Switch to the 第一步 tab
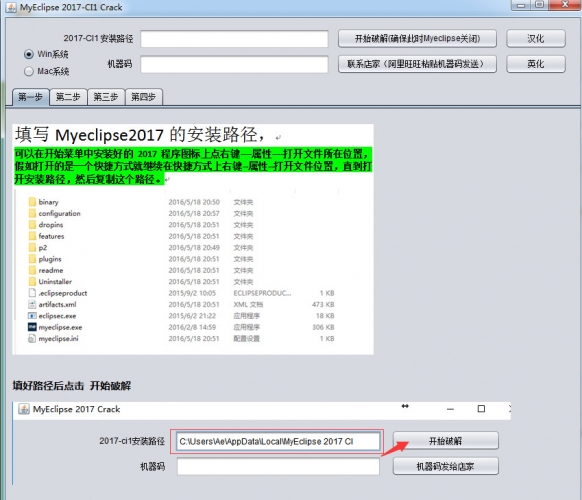 [30, 97]
